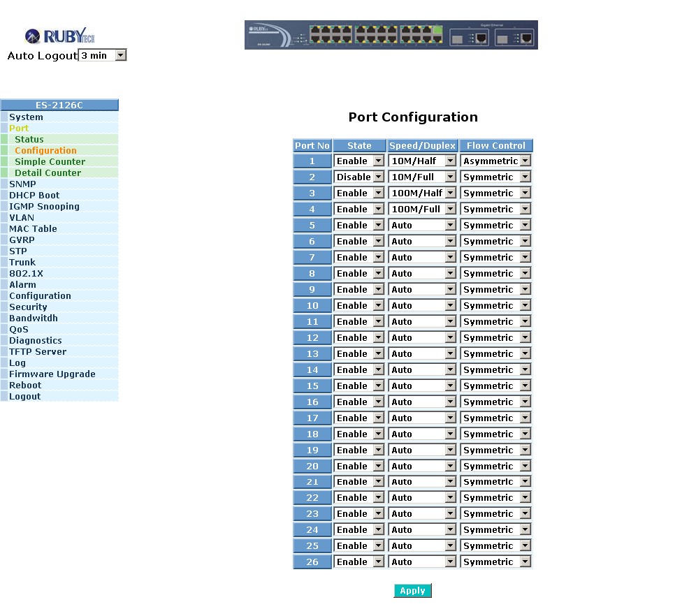Open port 6 State dropdown
The width and height of the screenshot is (696, 616).
click(359, 241)
